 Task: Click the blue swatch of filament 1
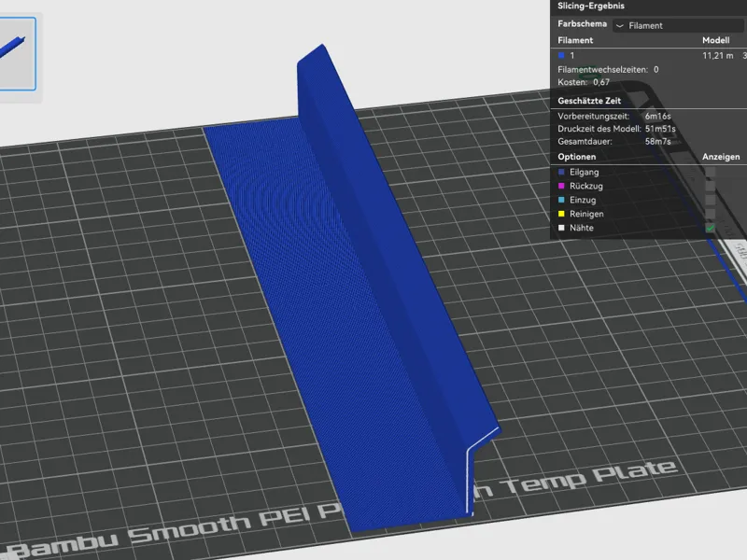[x=561, y=55]
